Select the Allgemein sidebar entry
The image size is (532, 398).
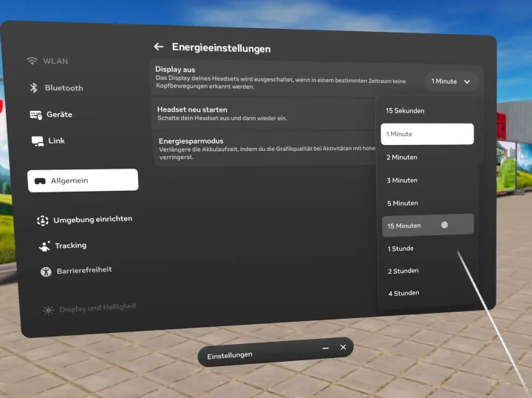pos(83,181)
